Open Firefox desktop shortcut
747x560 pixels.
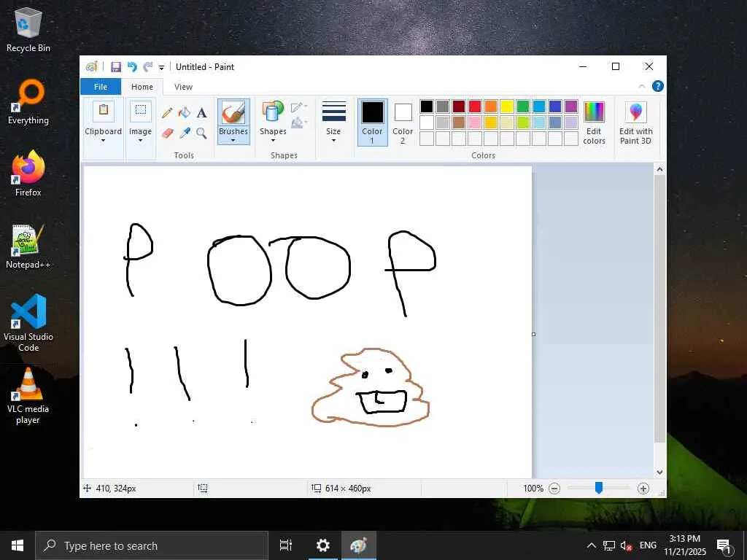coord(28,174)
